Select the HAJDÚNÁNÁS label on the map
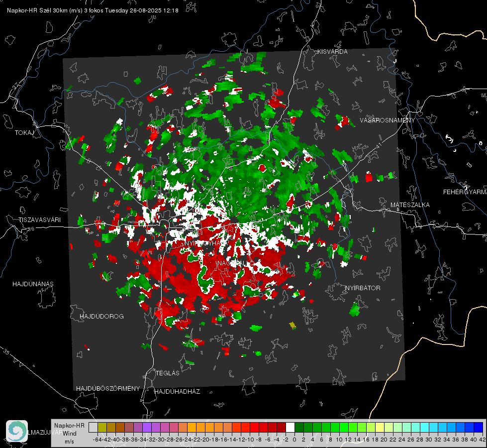487x448 pixels. pyautogui.click(x=33, y=284)
